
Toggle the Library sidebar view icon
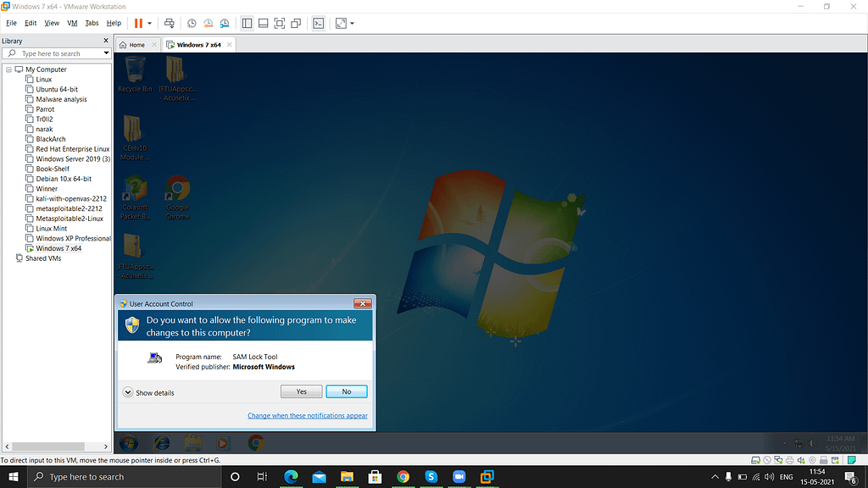(247, 23)
